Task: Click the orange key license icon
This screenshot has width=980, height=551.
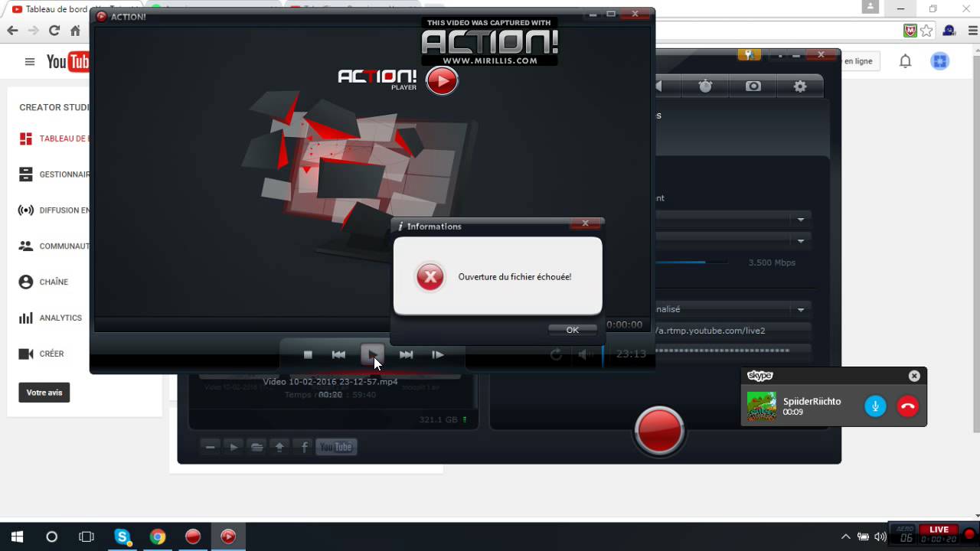Action: (749, 54)
